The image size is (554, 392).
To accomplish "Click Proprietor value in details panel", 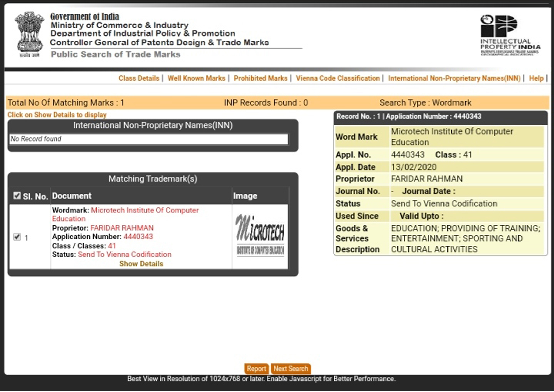I will [x=427, y=179].
